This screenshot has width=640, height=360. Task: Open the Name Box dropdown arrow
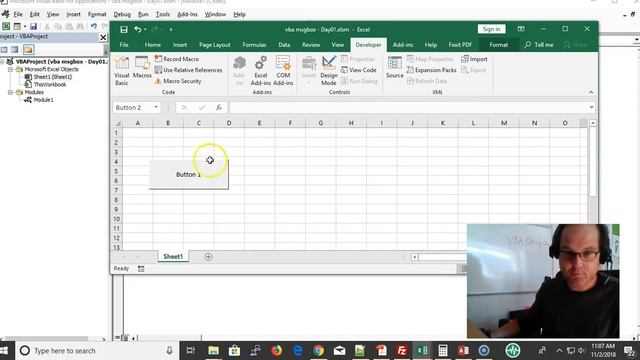pos(156,107)
